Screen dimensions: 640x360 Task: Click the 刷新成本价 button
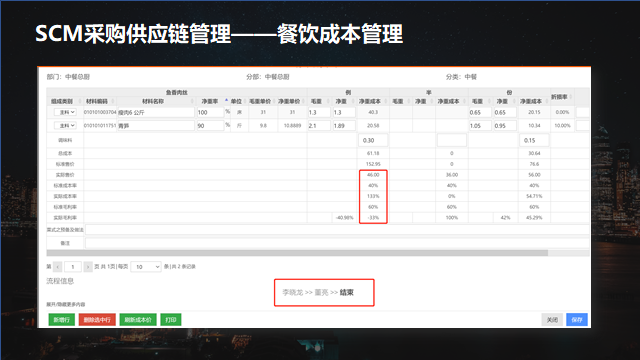point(138,320)
